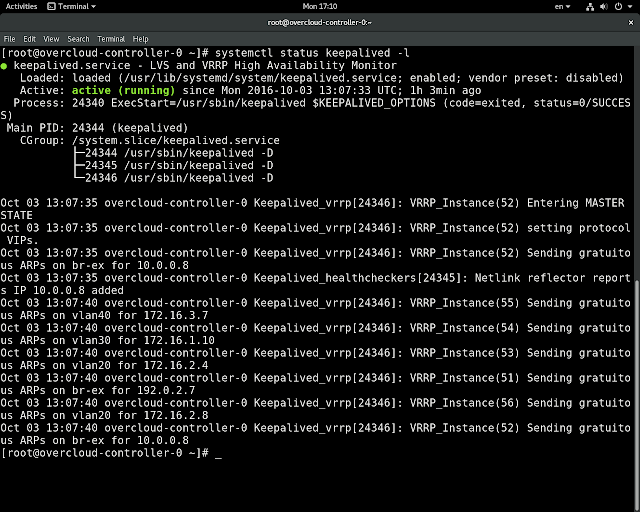Click the green service status dot
This screenshot has height=512, width=640.
pyautogui.click(x=4, y=66)
